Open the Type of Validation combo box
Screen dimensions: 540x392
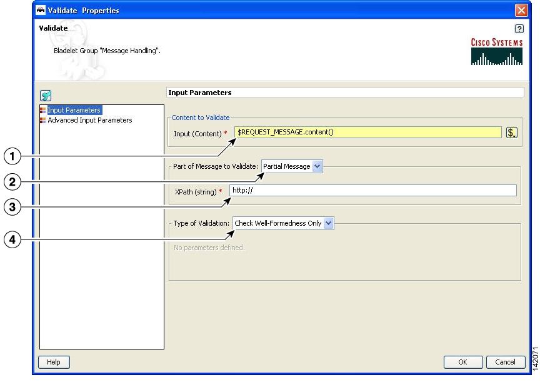(x=329, y=223)
